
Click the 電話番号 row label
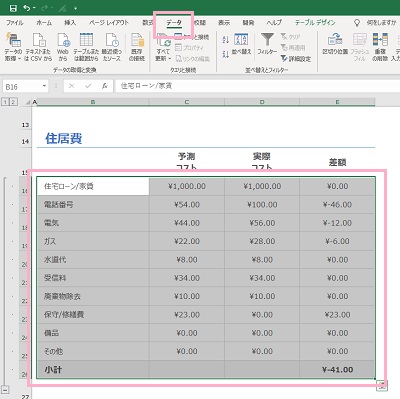click(x=59, y=205)
